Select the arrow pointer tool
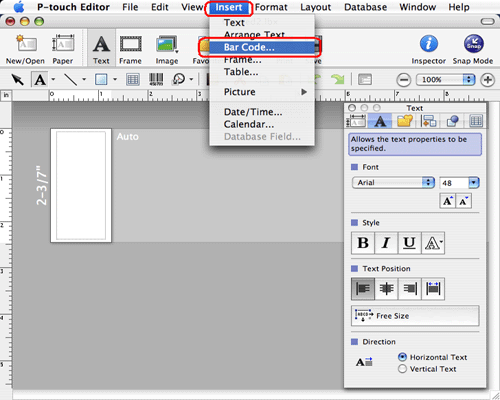Screen dimensions: 500x400 click(x=17, y=79)
